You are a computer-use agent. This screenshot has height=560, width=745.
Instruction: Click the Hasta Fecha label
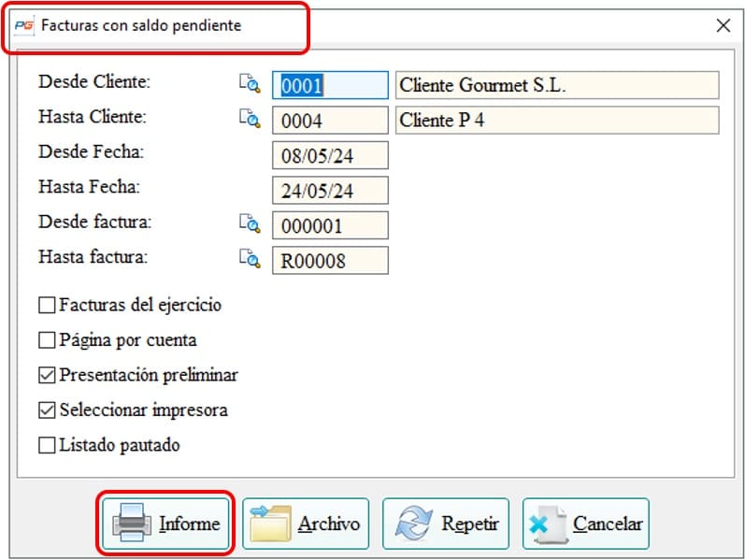90,187
